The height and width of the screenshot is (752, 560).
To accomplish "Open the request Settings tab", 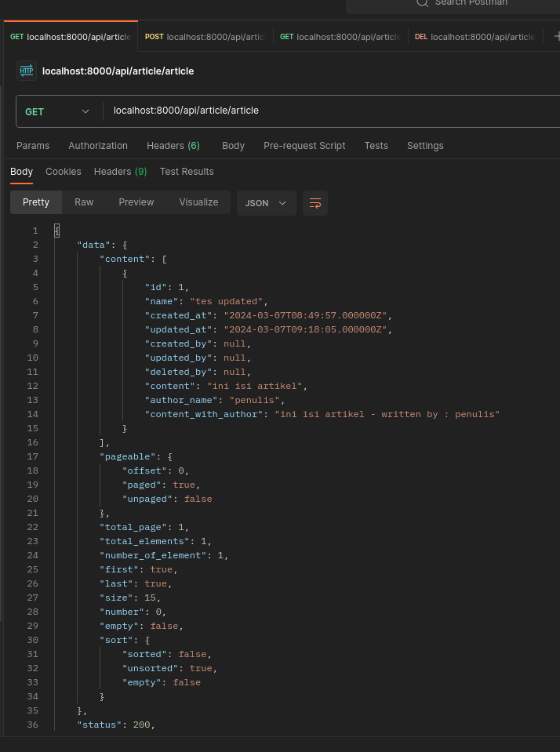I will pos(425,146).
